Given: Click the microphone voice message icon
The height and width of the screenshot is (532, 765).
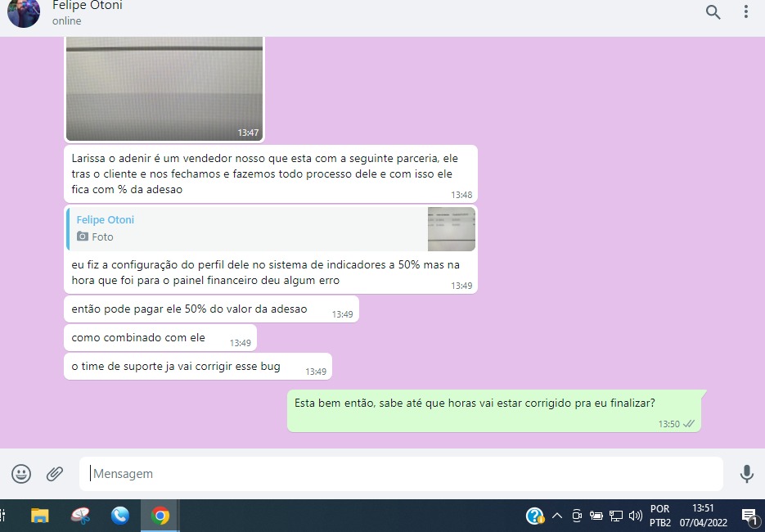Looking at the screenshot, I should click(x=746, y=473).
